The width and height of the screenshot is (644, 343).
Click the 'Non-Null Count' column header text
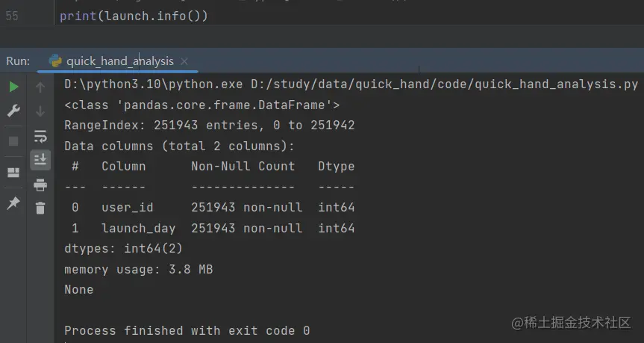tap(243, 166)
